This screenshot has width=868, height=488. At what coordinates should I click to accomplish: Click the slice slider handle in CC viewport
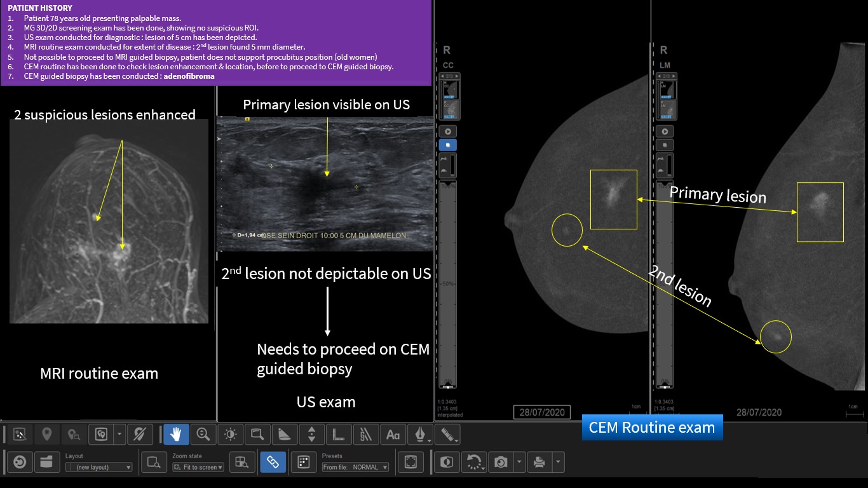coord(449,386)
